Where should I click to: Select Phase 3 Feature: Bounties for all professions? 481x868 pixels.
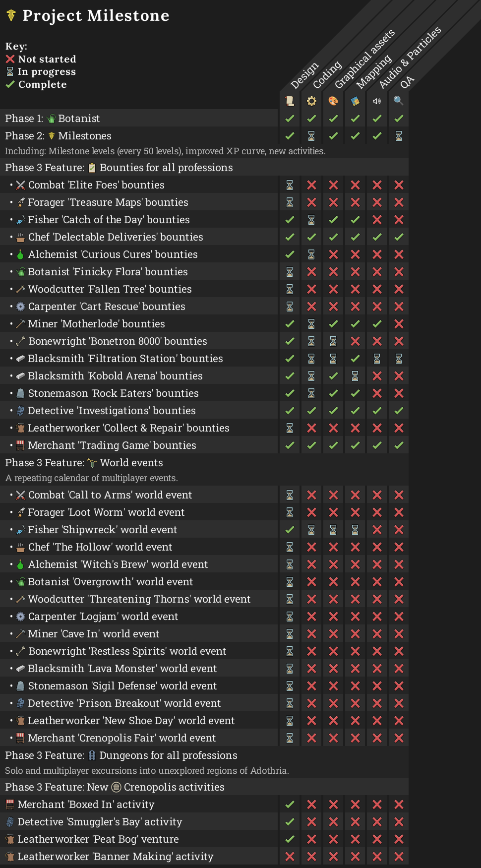click(x=119, y=168)
